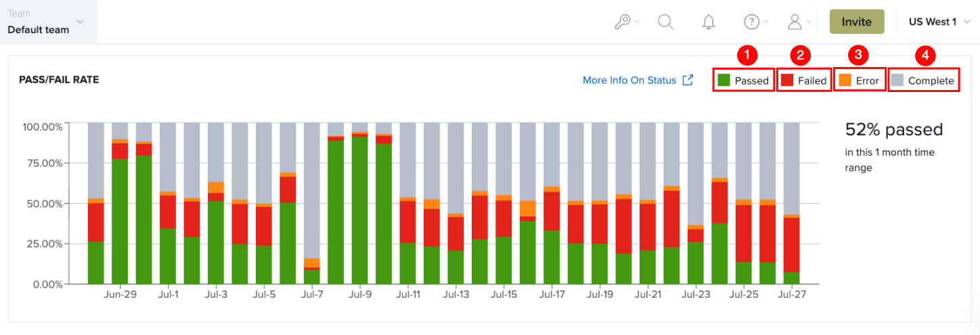Click the green Passed color swatch
Image resolution: width=980 pixels, height=335 pixels.
724,80
